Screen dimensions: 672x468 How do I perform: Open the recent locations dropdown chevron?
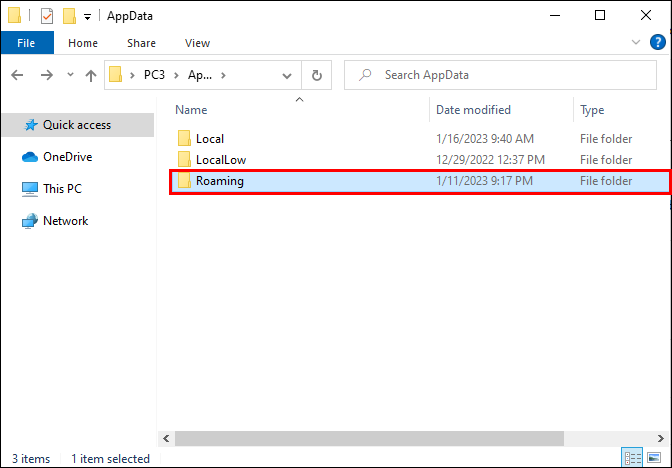click(70, 75)
